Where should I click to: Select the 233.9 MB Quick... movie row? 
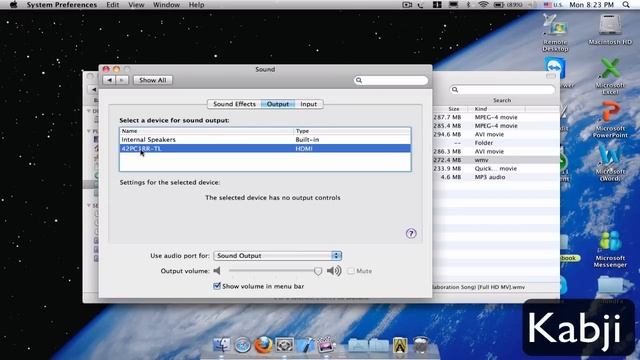point(496,169)
